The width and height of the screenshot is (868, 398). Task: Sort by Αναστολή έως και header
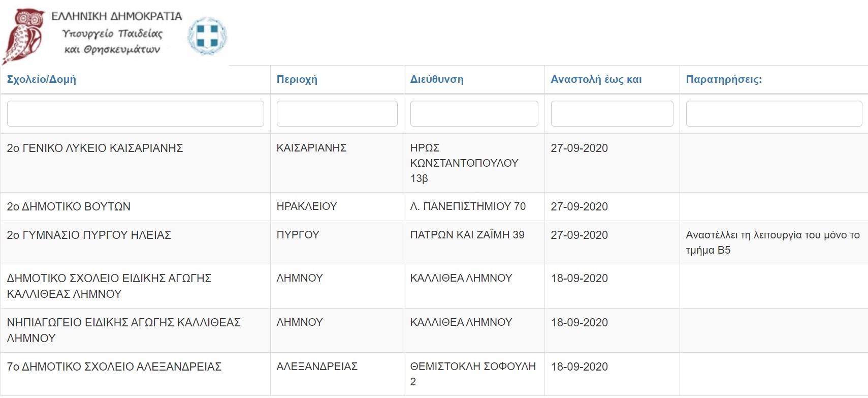(x=596, y=79)
